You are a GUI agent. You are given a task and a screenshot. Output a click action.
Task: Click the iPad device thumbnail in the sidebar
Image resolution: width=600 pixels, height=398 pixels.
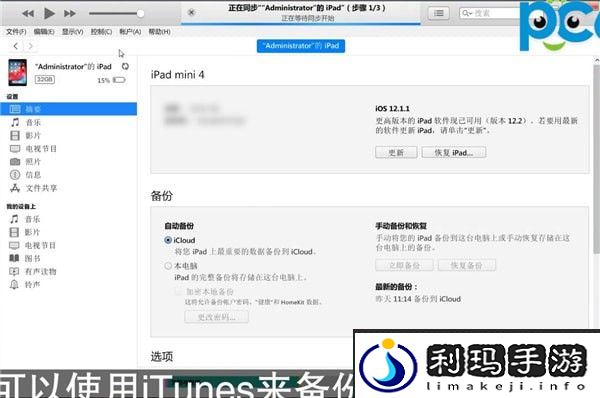coord(18,72)
